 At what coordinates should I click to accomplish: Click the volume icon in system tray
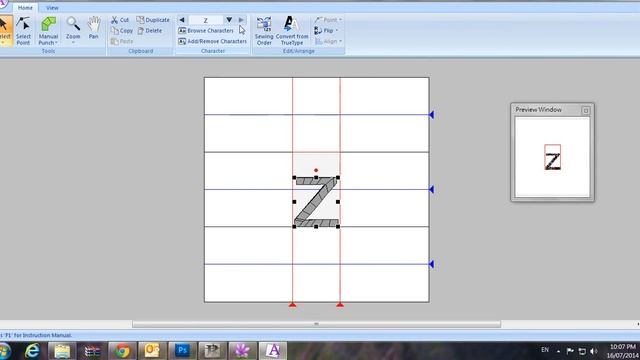[x=594, y=351]
